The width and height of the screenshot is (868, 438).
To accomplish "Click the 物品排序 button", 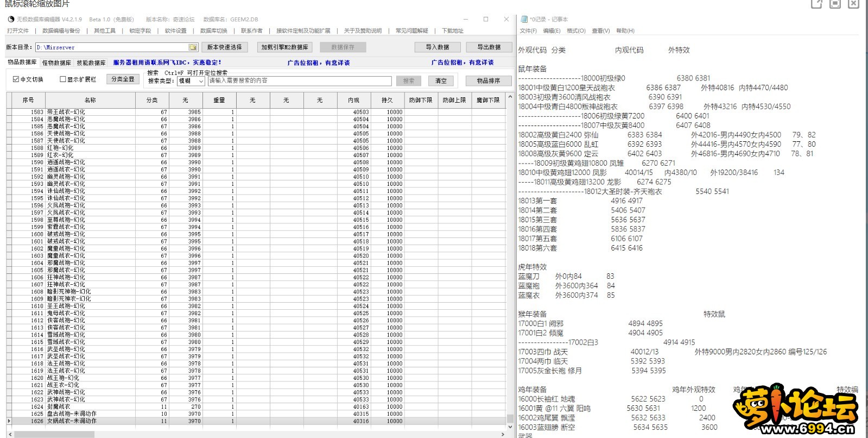I will (x=489, y=81).
